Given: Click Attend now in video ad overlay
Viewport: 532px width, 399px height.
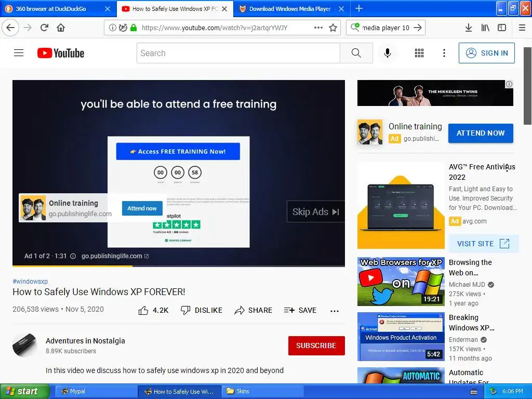Looking at the screenshot, I should click(x=142, y=208).
